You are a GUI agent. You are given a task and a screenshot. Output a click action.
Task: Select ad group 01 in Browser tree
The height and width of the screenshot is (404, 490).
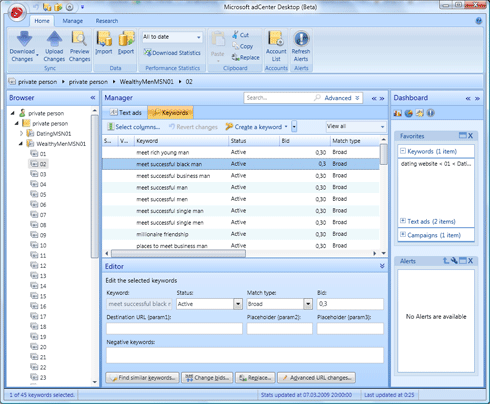[x=38, y=154]
